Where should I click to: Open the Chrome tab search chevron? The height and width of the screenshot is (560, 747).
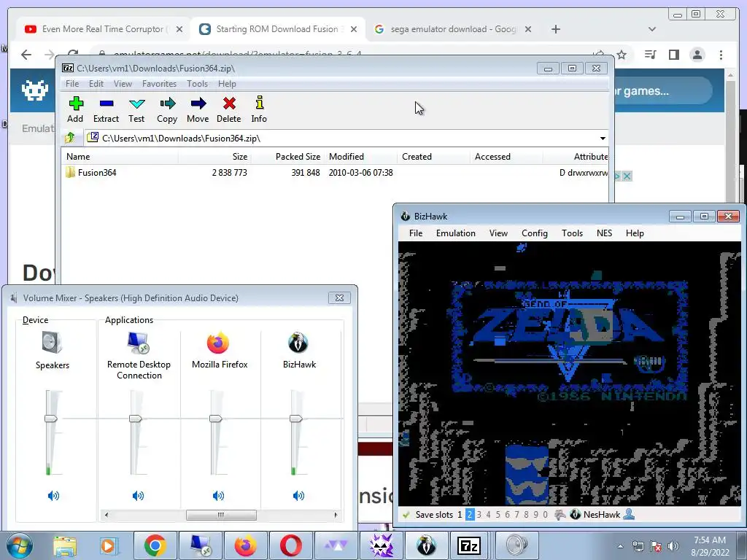tap(652, 29)
